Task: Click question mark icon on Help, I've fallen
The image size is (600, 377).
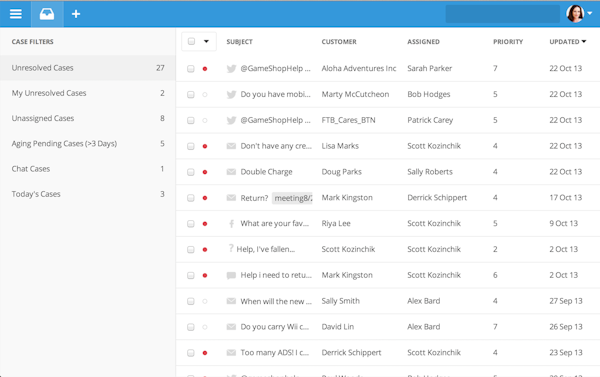Action: tap(231, 249)
